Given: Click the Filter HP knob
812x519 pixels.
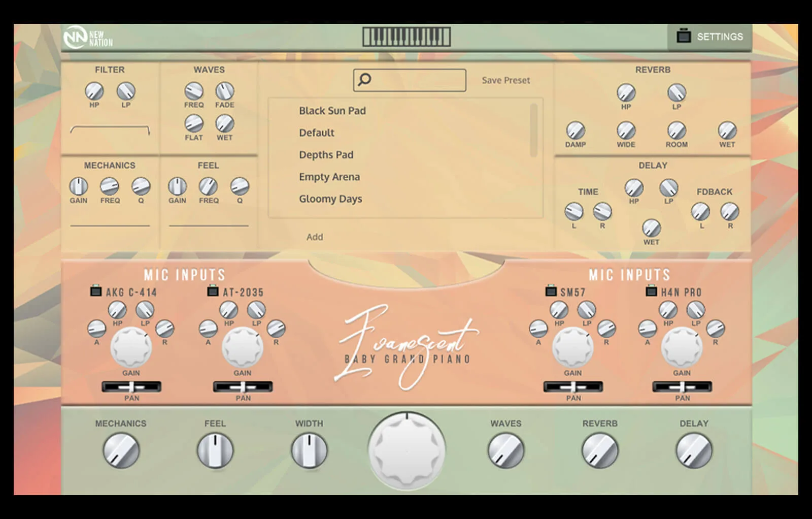Looking at the screenshot, I should [x=94, y=91].
